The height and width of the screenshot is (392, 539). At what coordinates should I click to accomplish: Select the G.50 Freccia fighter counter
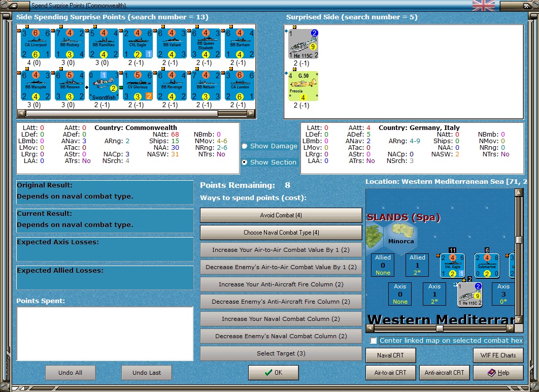click(303, 86)
